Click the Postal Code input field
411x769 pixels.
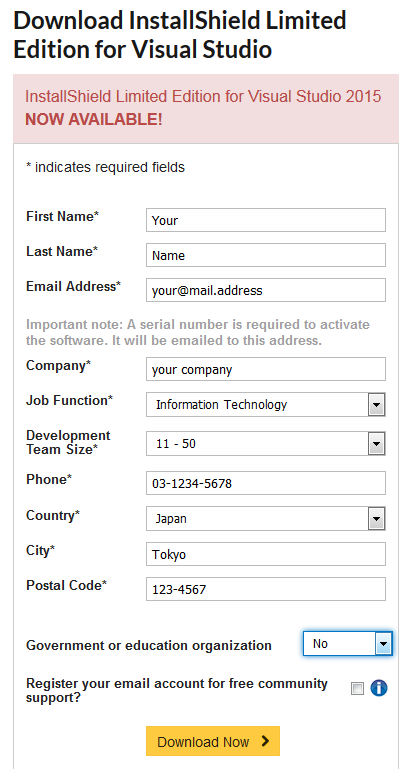coord(266,590)
